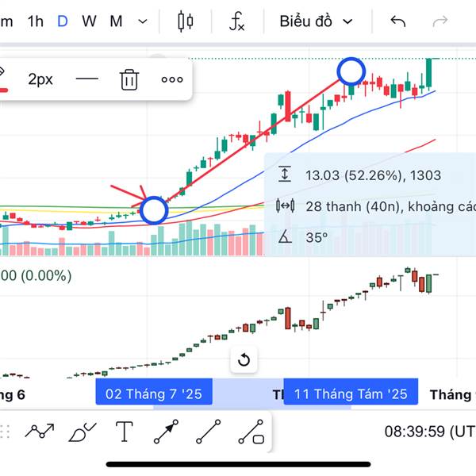Click the 35° angle info

coord(317,237)
